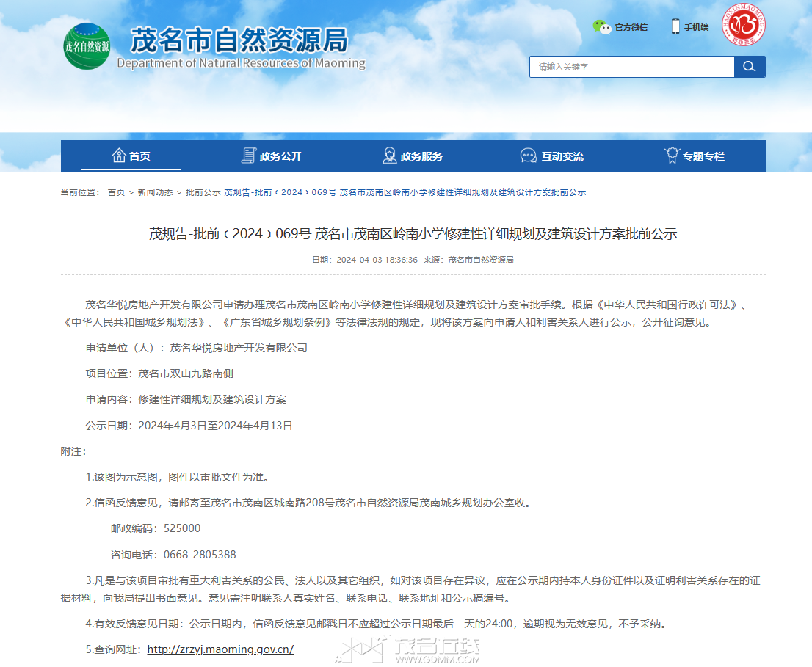Click the 新闻动态 breadcrumb link
The width and height of the screenshot is (812, 667).
pos(155,192)
